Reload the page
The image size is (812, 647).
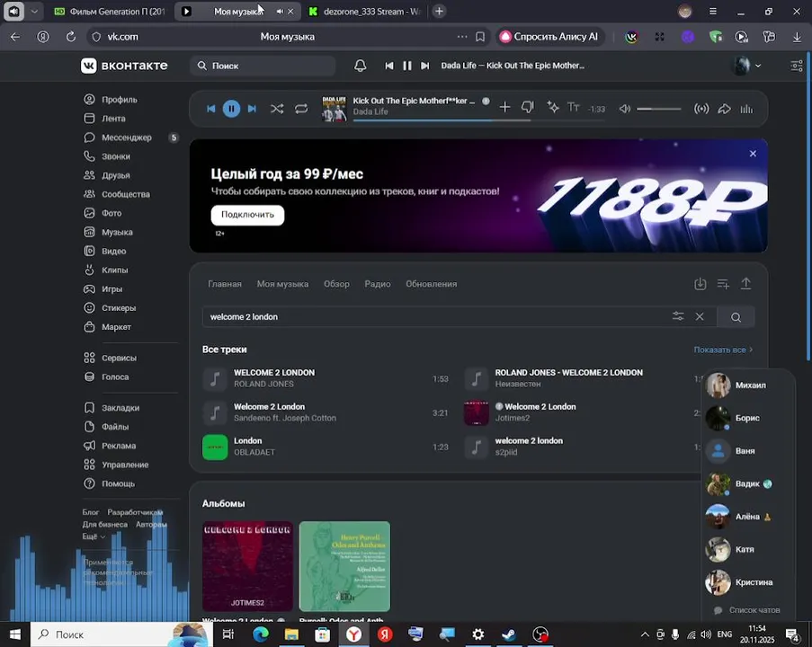71,37
